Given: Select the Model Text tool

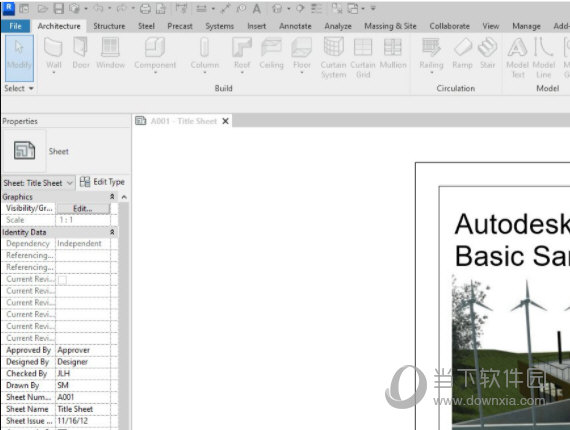Looking at the screenshot, I should point(517,58).
